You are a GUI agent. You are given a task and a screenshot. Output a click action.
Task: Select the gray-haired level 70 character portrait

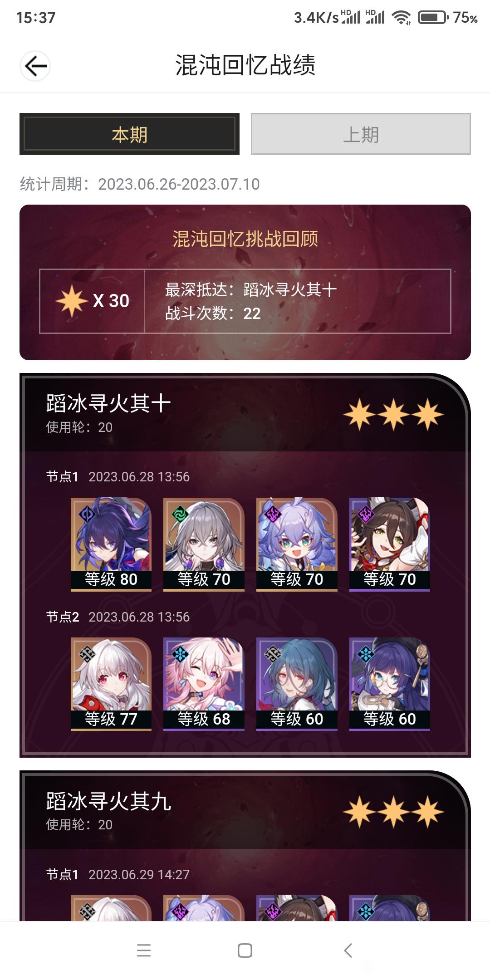click(204, 544)
